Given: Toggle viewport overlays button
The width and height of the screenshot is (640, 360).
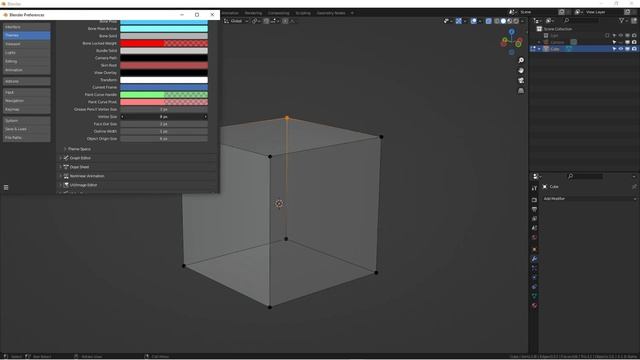Looking at the screenshot, I should coord(473,21).
